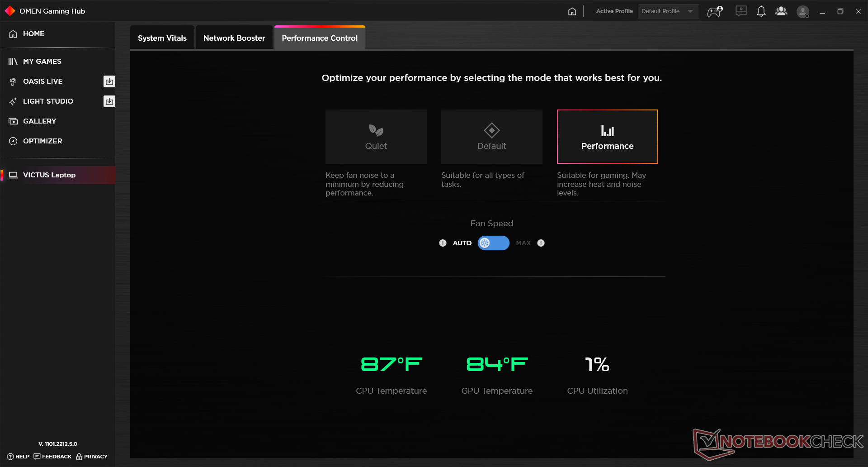The image size is (868, 467).
Task: Switch to the Network Booster tab
Action: [234, 38]
